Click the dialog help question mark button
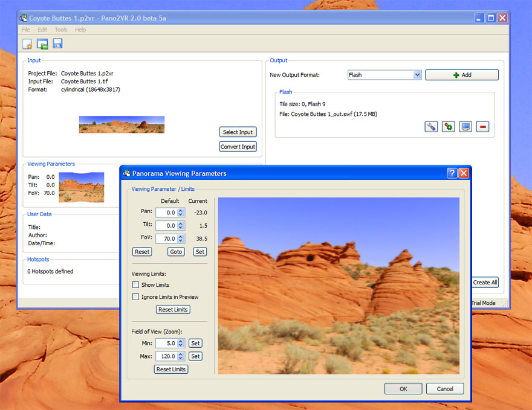Screen dimensions: 532x410 click(452, 173)
